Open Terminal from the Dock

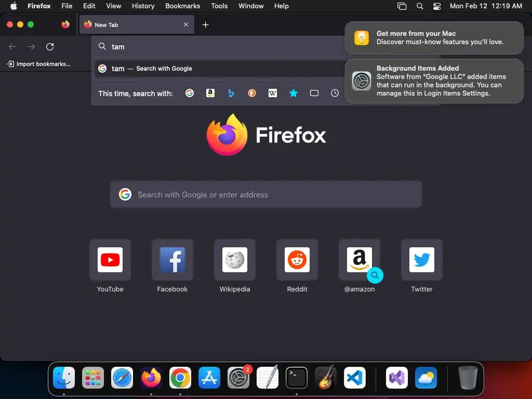tap(297, 378)
